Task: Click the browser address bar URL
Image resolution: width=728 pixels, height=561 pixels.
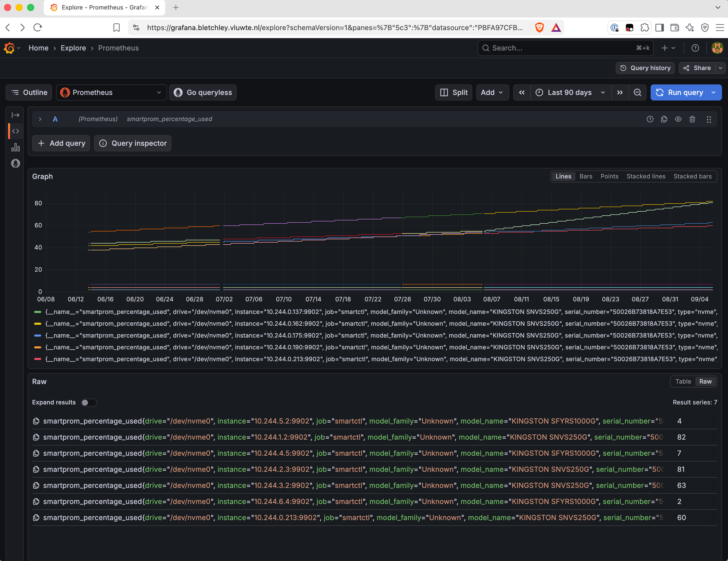Action: tap(335, 28)
